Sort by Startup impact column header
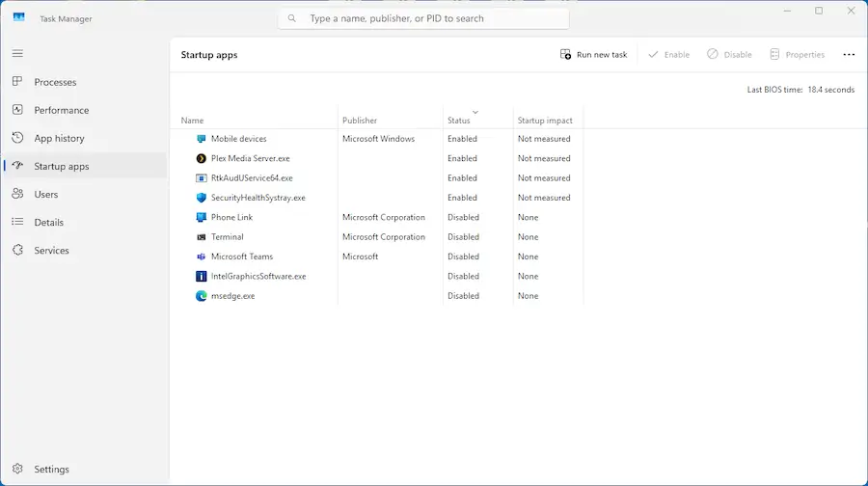Screen dimensions: 868x486 point(545,121)
